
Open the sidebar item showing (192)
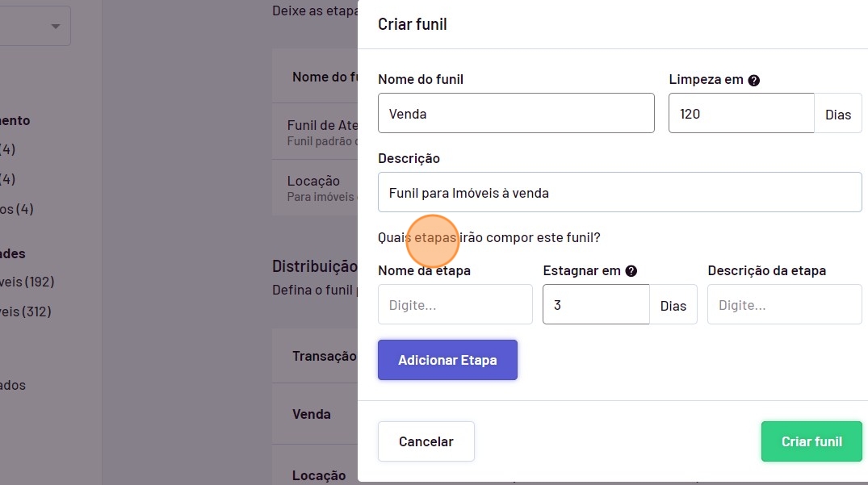pyautogui.click(x=27, y=282)
